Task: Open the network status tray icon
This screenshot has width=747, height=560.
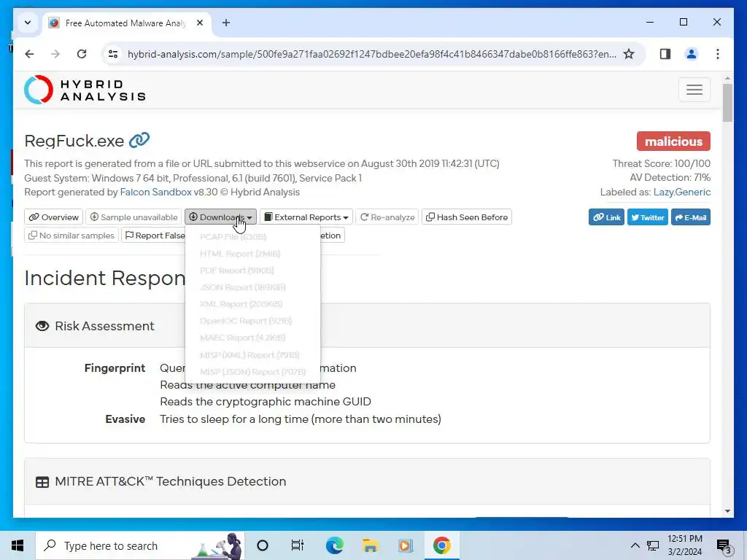Action: coord(653,545)
